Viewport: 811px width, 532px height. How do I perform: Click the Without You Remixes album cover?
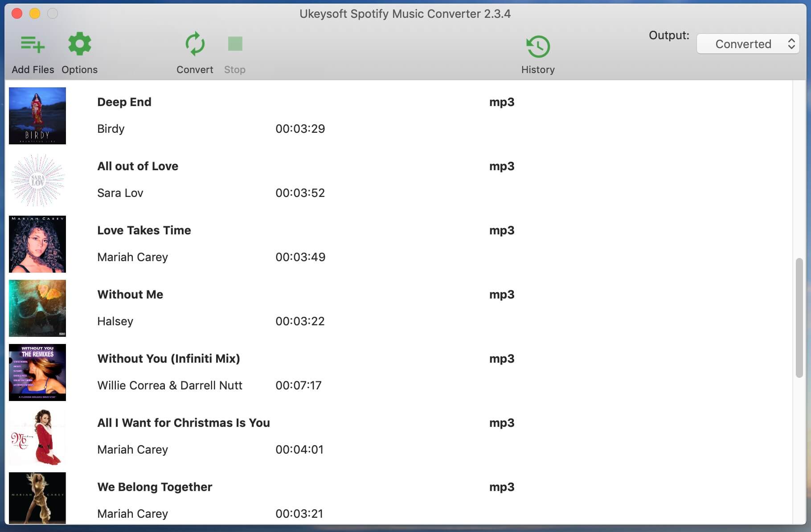coord(37,372)
